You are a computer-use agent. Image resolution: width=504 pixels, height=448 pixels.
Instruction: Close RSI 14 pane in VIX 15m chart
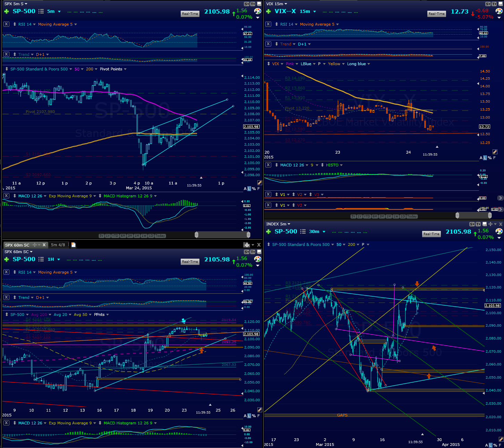[268, 24]
